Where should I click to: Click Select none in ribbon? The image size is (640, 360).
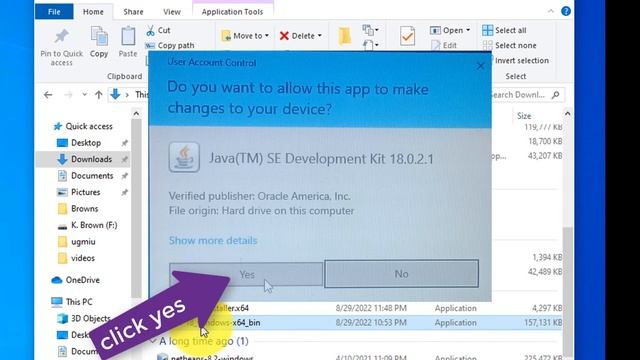pos(509,45)
